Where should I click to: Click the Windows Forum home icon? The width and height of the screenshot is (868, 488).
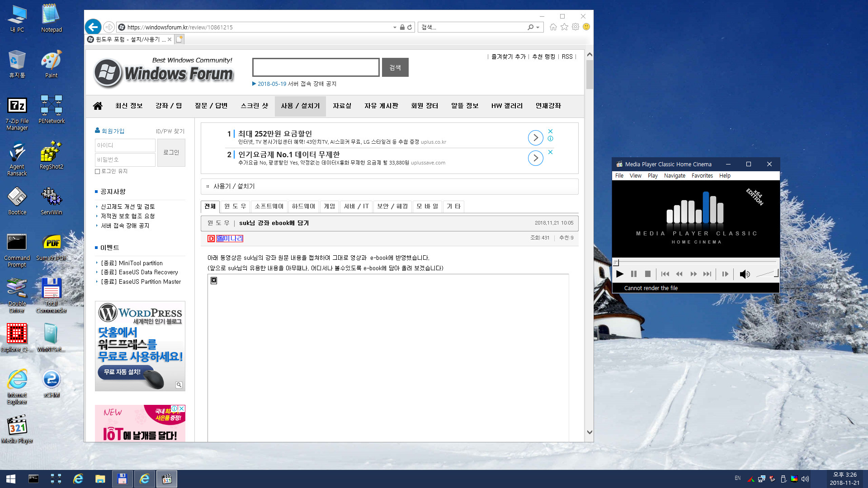(98, 106)
